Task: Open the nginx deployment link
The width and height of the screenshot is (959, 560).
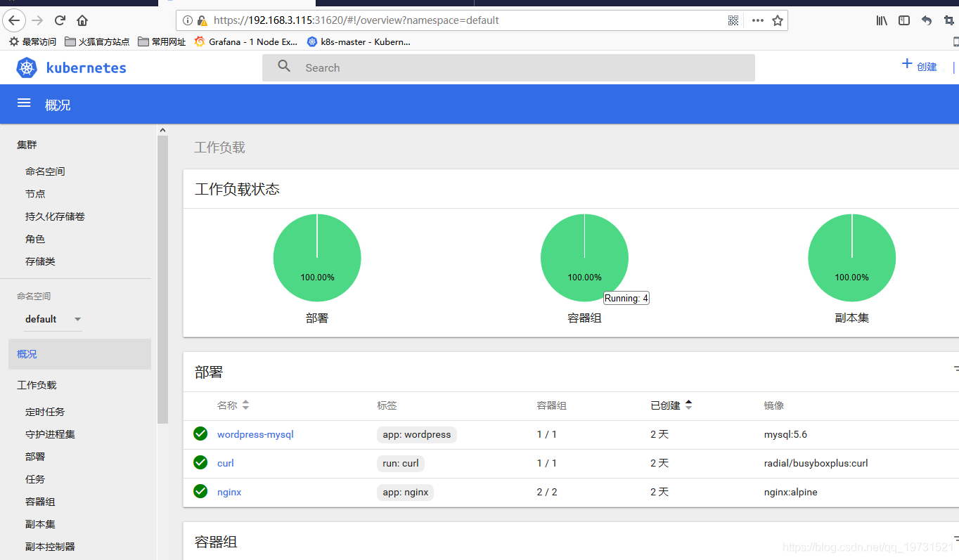Action: (x=229, y=492)
